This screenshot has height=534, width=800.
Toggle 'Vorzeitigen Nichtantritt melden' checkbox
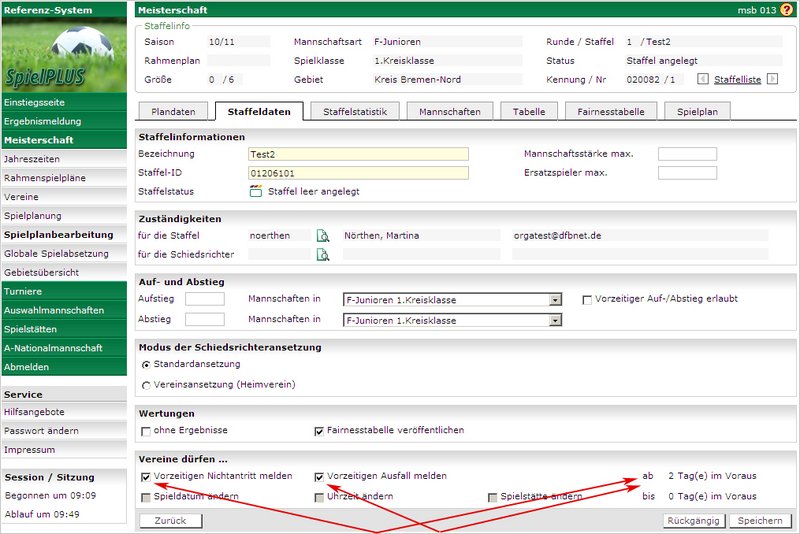pos(147,477)
